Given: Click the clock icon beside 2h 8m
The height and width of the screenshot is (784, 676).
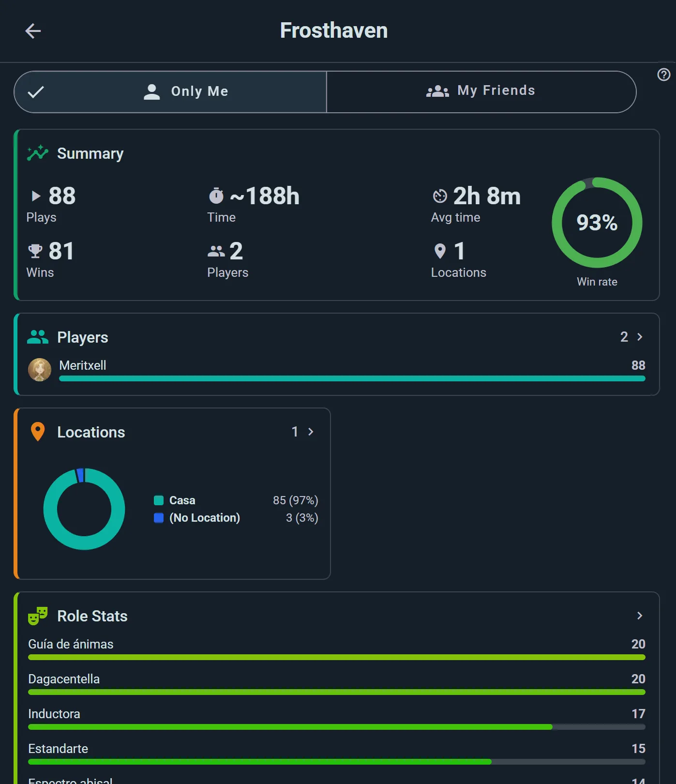Looking at the screenshot, I should (x=440, y=196).
